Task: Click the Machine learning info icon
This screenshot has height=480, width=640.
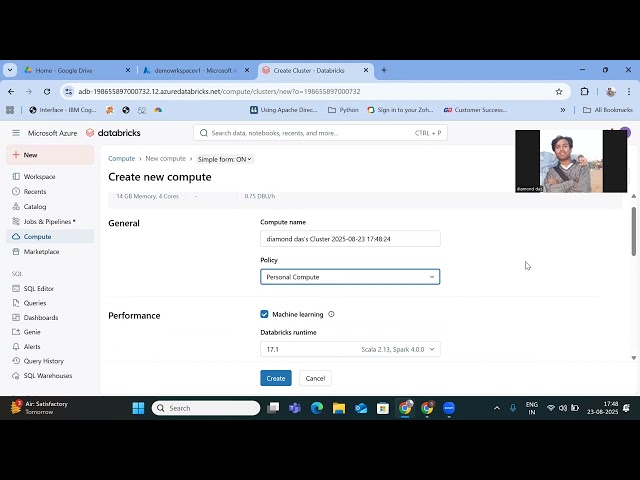Action: click(x=331, y=314)
